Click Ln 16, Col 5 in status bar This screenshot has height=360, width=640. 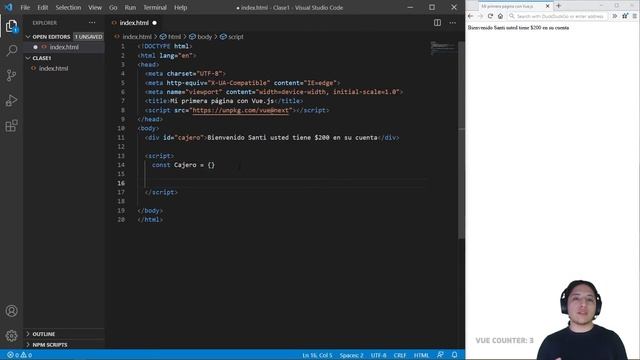click(317, 355)
